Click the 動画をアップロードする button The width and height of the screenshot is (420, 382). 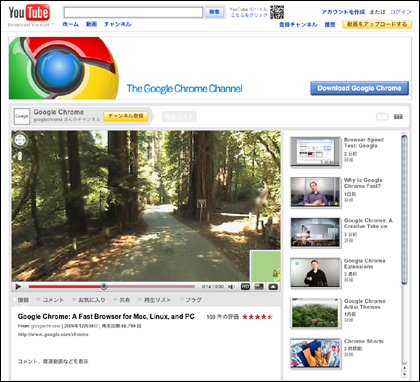pyautogui.click(x=377, y=24)
